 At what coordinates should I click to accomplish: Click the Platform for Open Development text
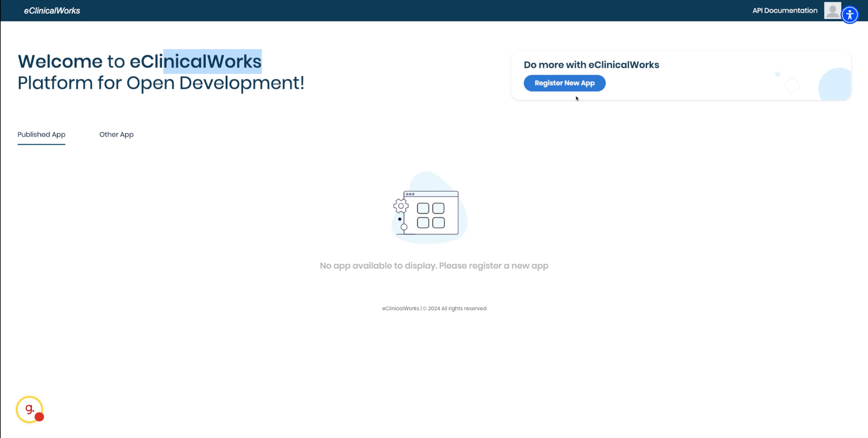[x=160, y=83]
